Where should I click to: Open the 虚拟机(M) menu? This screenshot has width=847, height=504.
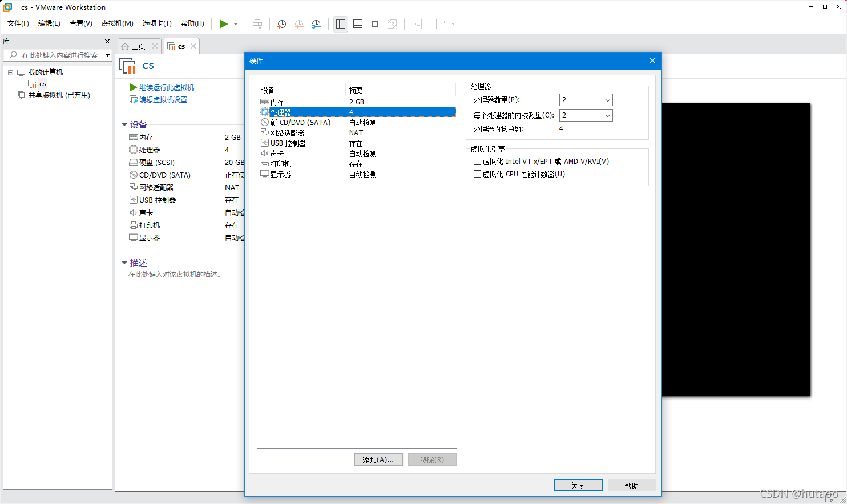pyautogui.click(x=117, y=23)
